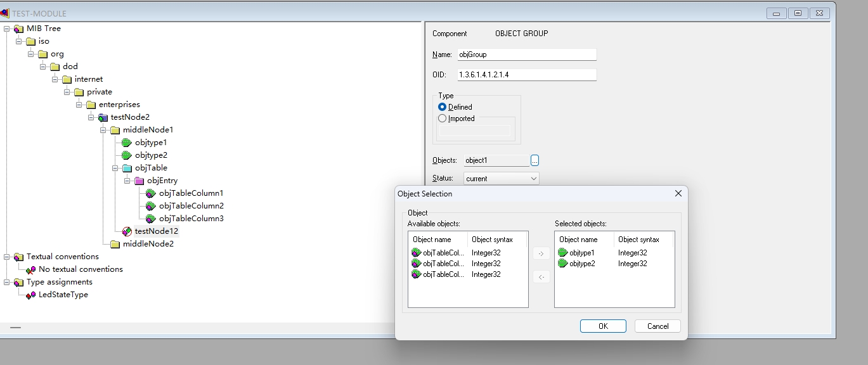Screen dimensions: 868x365
Task: Click the objtype1 green object icon in tree
Action: [x=127, y=143]
